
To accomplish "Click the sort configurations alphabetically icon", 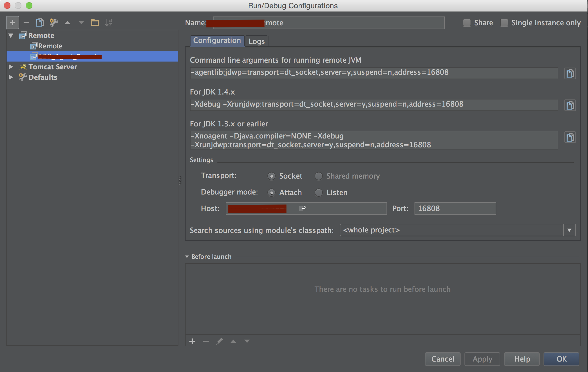I will point(109,23).
